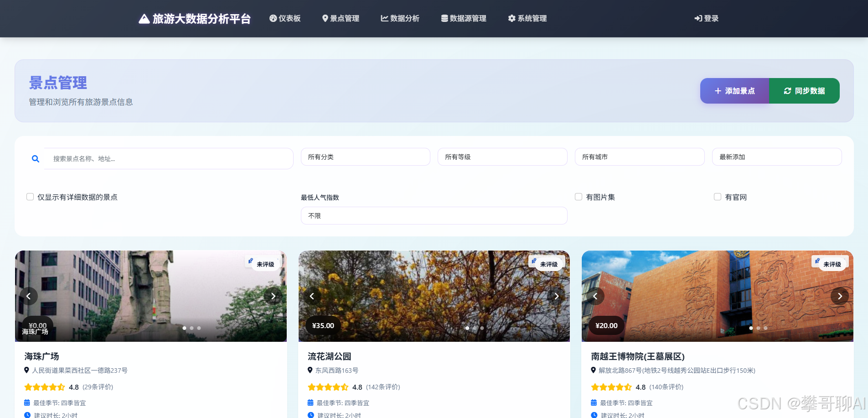The height and width of the screenshot is (418, 868).
Task: Click the 流花湖公园 photo thumbnail
Action: (434, 296)
